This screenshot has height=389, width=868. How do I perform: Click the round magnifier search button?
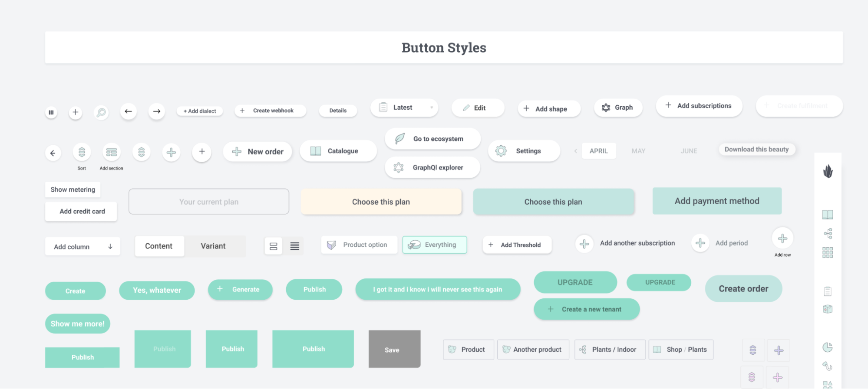click(x=101, y=112)
